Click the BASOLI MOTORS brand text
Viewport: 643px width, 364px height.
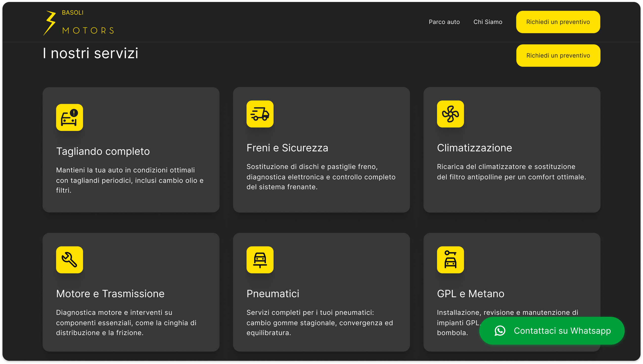click(88, 30)
